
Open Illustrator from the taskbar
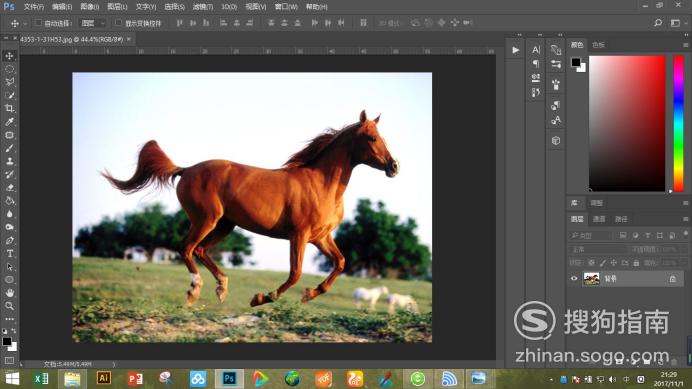point(104,378)
